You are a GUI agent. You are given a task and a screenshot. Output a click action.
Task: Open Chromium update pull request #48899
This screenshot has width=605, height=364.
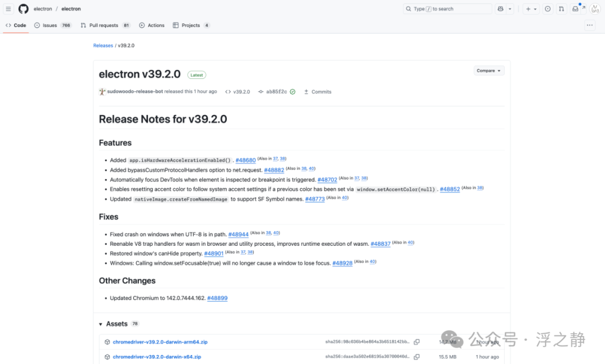(x=217, y=298)
